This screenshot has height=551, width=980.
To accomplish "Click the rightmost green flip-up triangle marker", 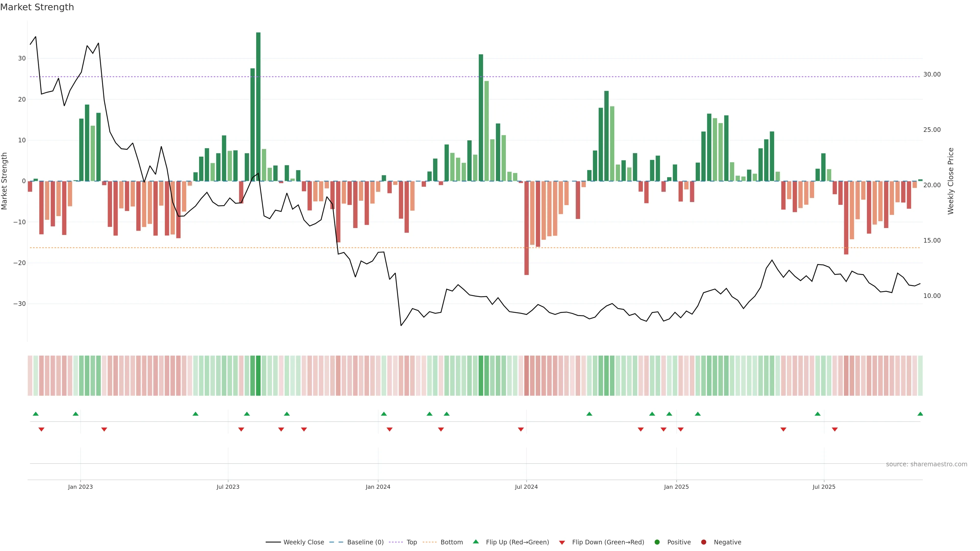I will [920, 414].
